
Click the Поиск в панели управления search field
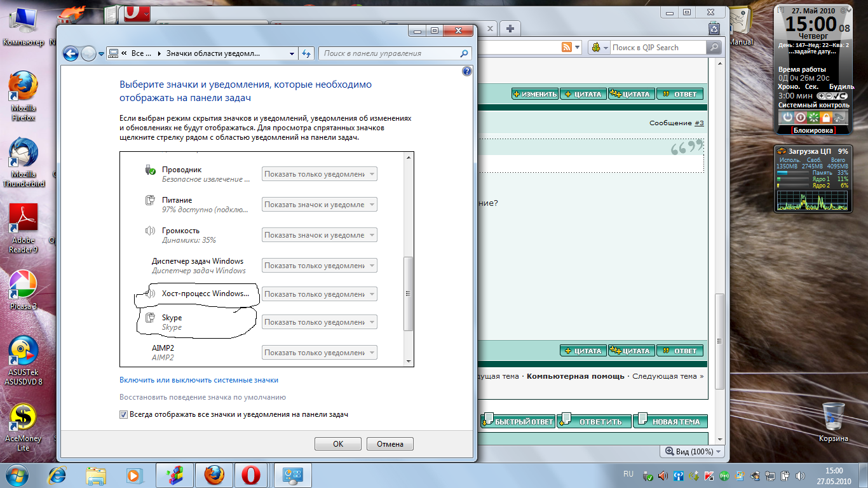coord(395,54)
